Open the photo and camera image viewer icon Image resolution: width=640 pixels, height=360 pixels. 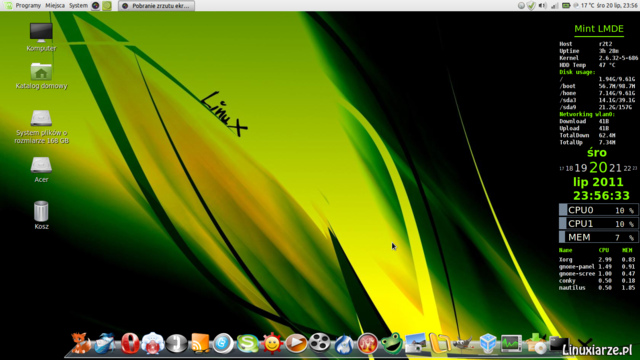(x=415, y=343)
